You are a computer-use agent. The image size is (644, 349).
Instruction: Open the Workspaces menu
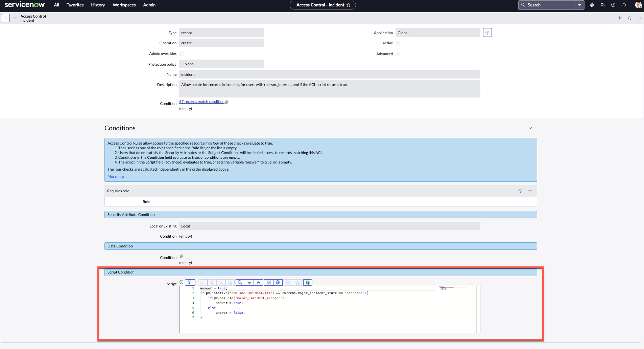pyautogui.click(x=124, y=5)
